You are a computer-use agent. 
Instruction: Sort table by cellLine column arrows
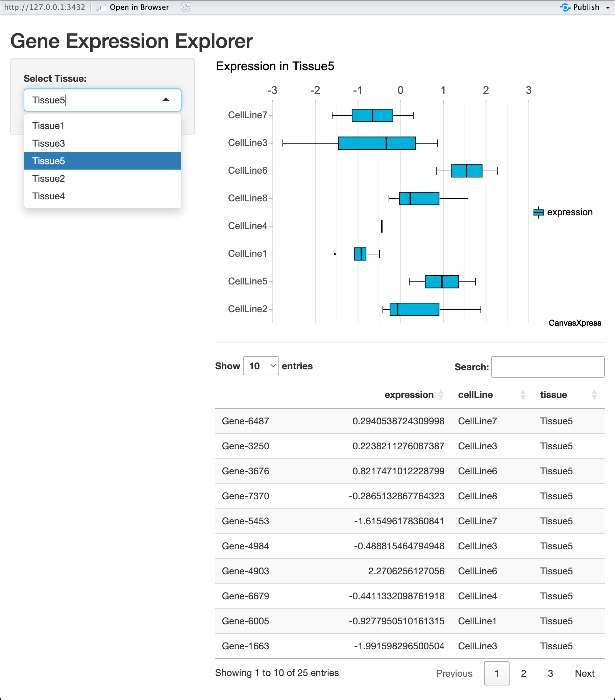pyautogui.click(x=523, y=395)
